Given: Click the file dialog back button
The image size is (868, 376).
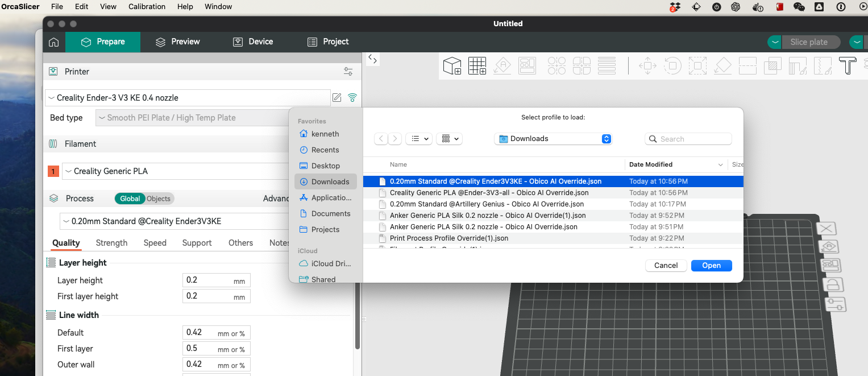Looking at the screenshot, I should click(x=381, y=139).
